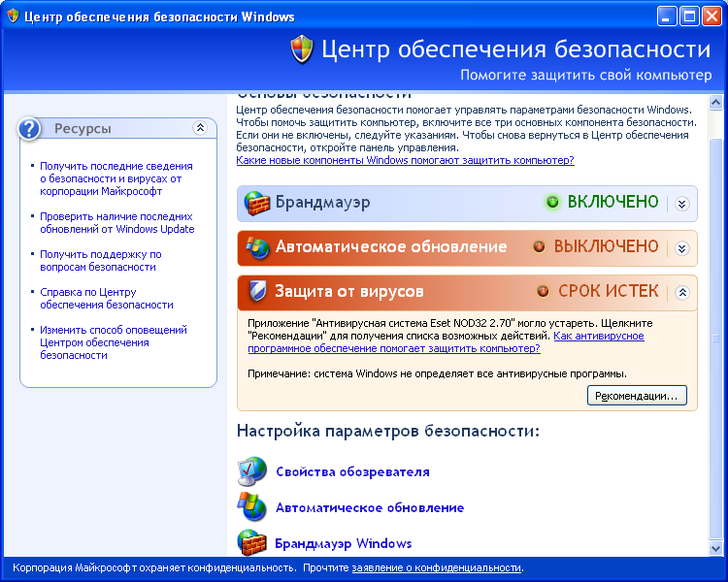Click the Рекомендации... button
Screen dimensions: 728x582
[x=637, y=396]
